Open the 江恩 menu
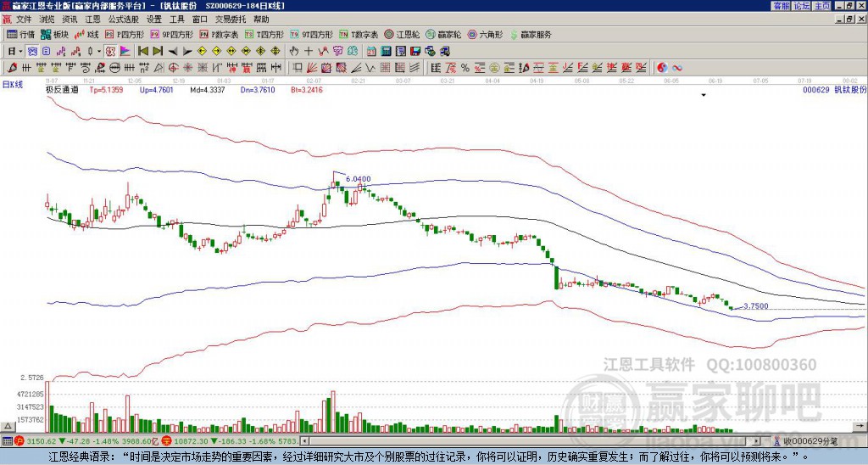The height and width of the screenshot is (465, 868). coord(93,20)
